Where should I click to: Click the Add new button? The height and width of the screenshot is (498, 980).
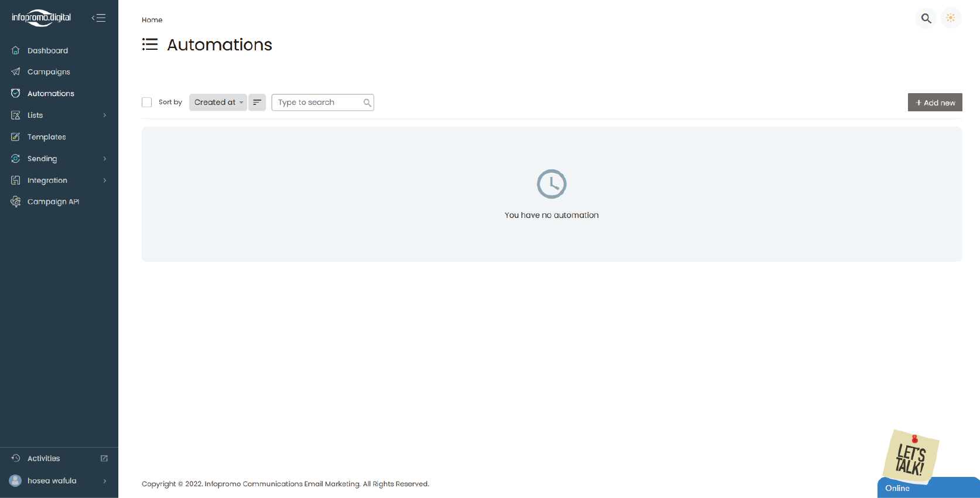tap(935, 103)
